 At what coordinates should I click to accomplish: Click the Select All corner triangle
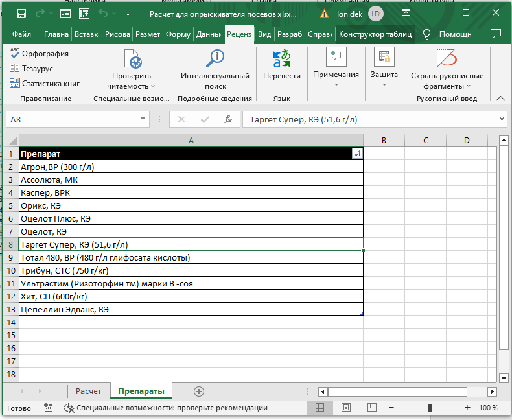tap(12, 141)
